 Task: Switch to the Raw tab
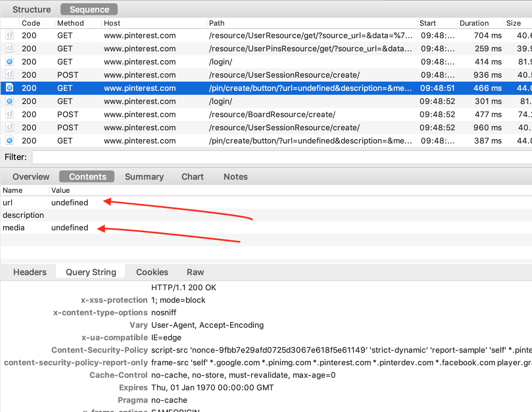click(195, 272)
